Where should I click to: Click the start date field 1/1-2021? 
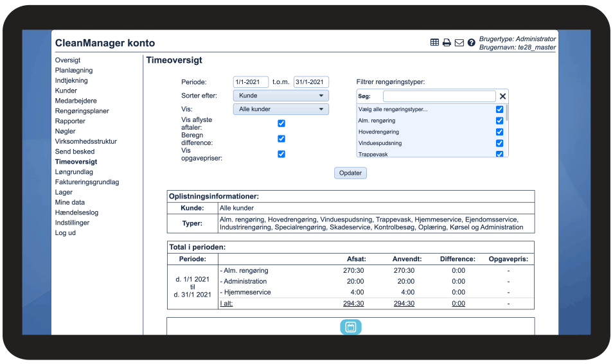[251, 82]
